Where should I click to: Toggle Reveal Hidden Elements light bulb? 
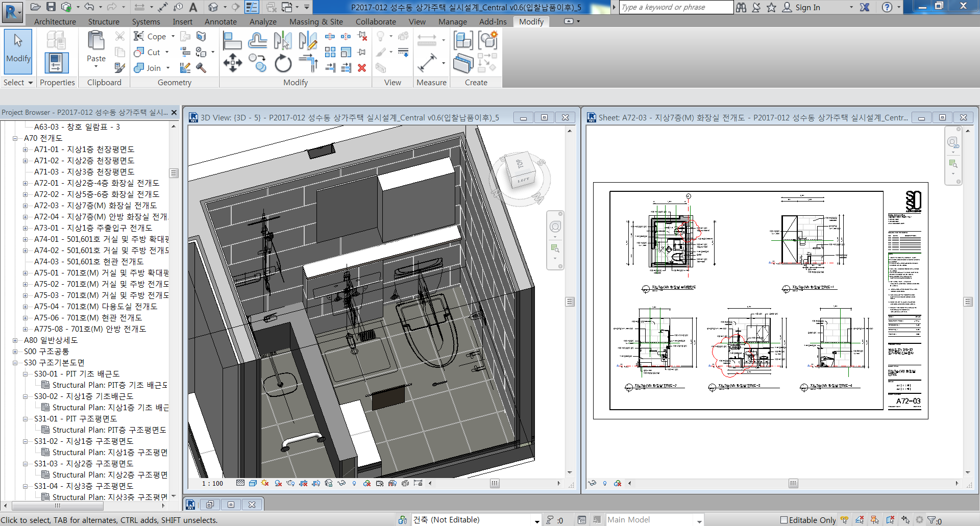tap(354, 483)
